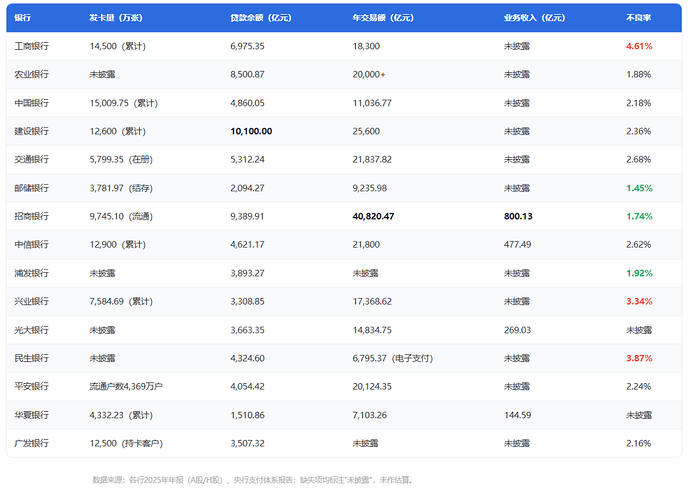Select the 工商银行 row name
The height and width of the screenshot is (491, 690).
pyautogui.click(x=31, y=46)
